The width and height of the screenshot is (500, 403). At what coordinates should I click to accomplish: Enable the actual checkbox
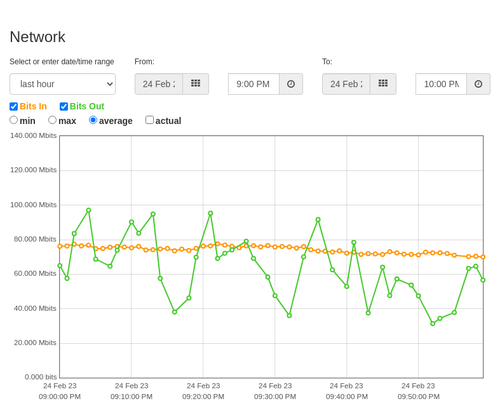pyautogui.click(x=150, y=120)
